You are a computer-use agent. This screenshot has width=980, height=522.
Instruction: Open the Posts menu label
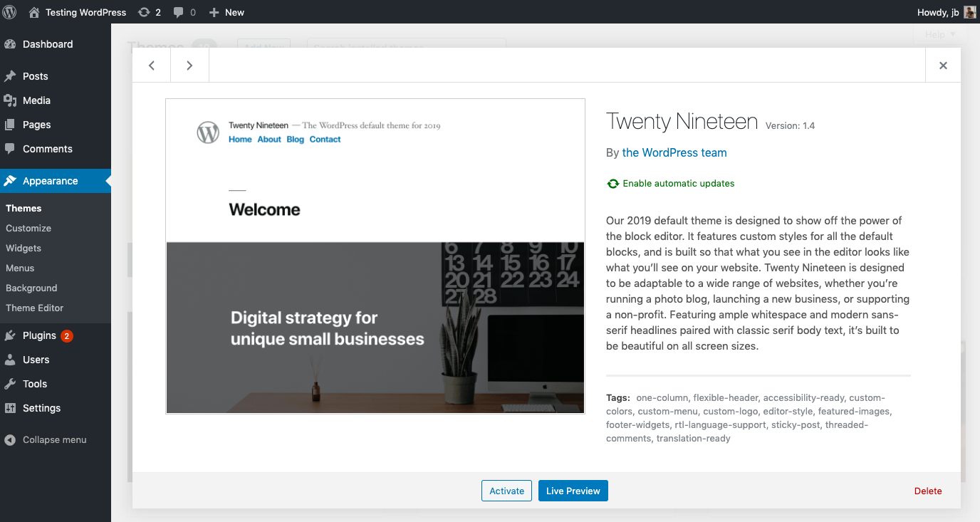36,76
